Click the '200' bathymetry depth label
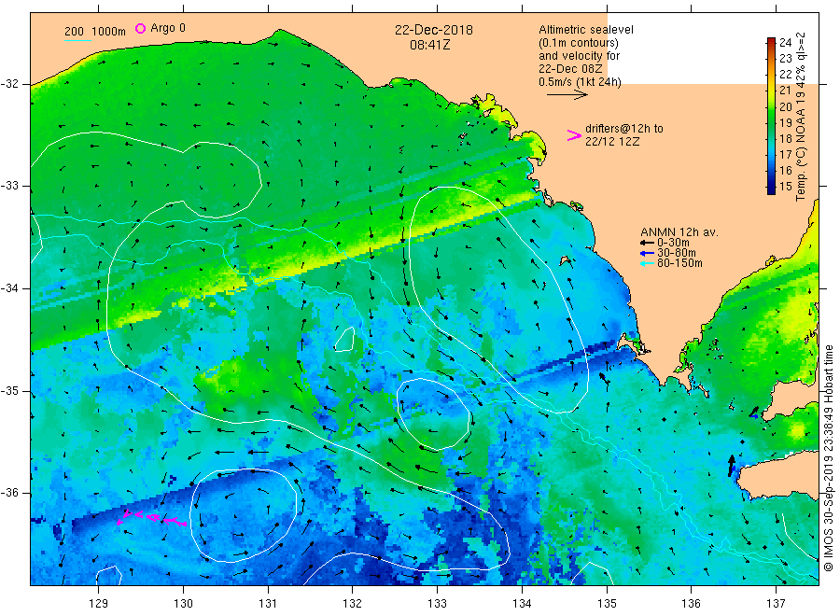 pyautogui.click(x=74, y=32)
